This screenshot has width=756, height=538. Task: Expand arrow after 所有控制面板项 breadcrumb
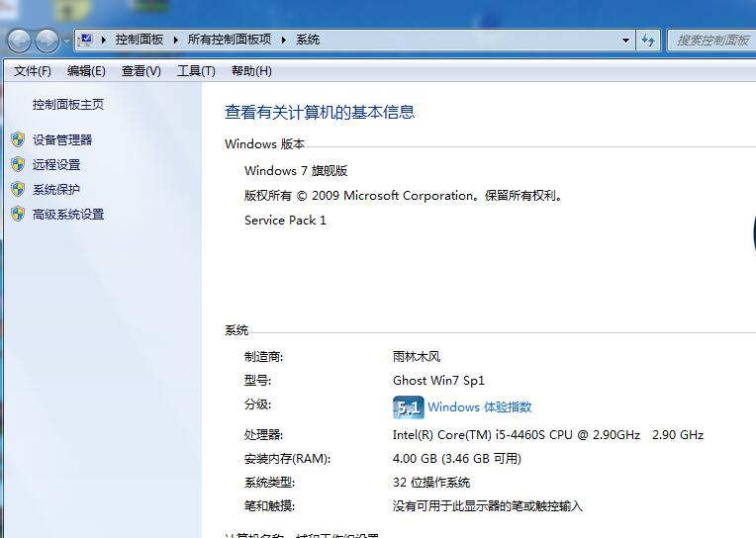click(x=283, y=41)
